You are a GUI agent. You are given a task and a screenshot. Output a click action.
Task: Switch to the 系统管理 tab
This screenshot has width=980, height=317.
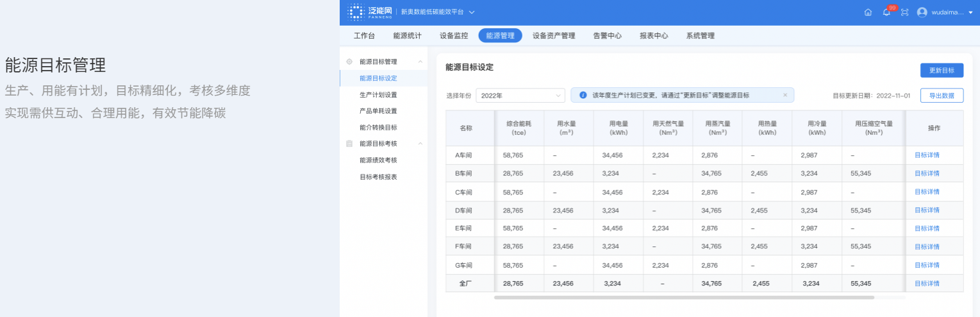700,36
